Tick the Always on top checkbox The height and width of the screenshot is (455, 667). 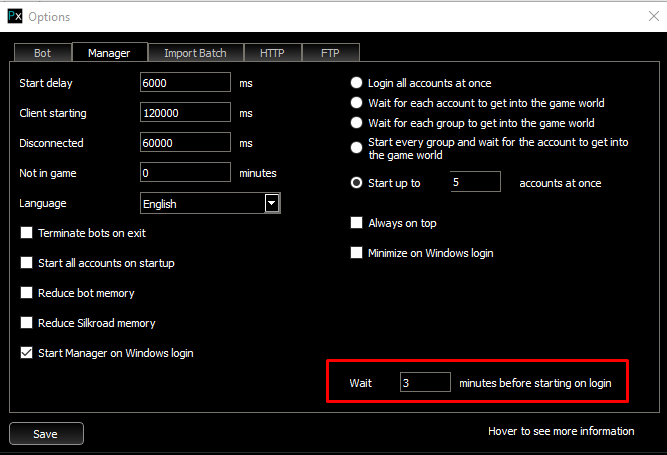[356, 223]
